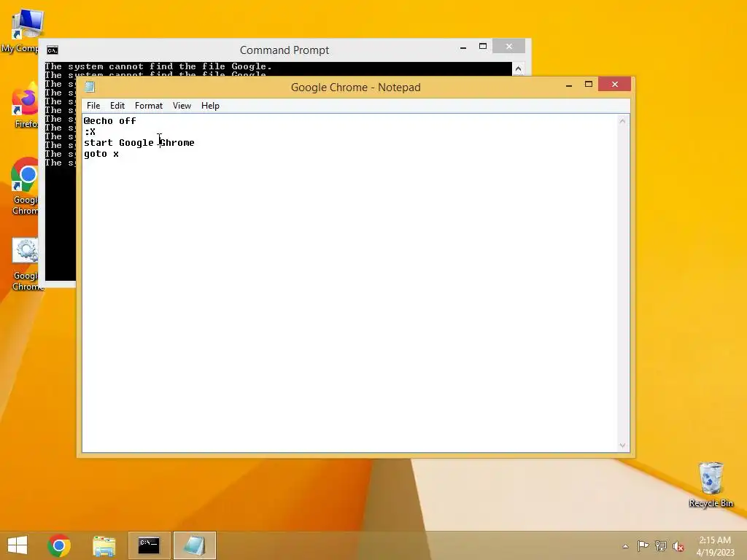Place cursor in 'start Google Chrome' line

click(139, 143)
